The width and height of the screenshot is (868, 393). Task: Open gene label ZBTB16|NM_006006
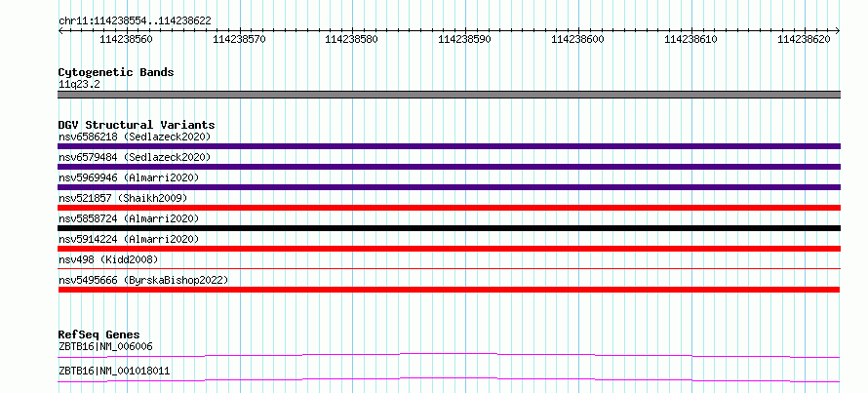[105, 347]
